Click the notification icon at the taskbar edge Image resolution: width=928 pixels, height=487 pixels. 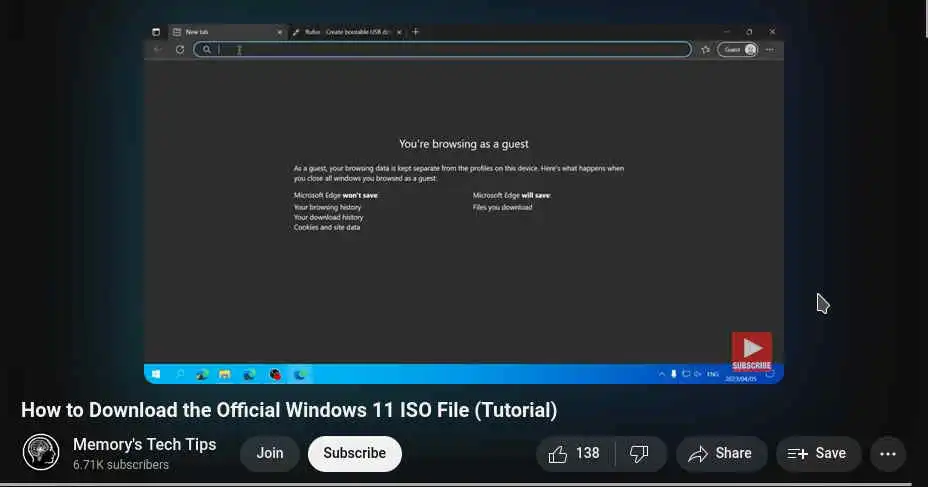click(x=770, y=374)
